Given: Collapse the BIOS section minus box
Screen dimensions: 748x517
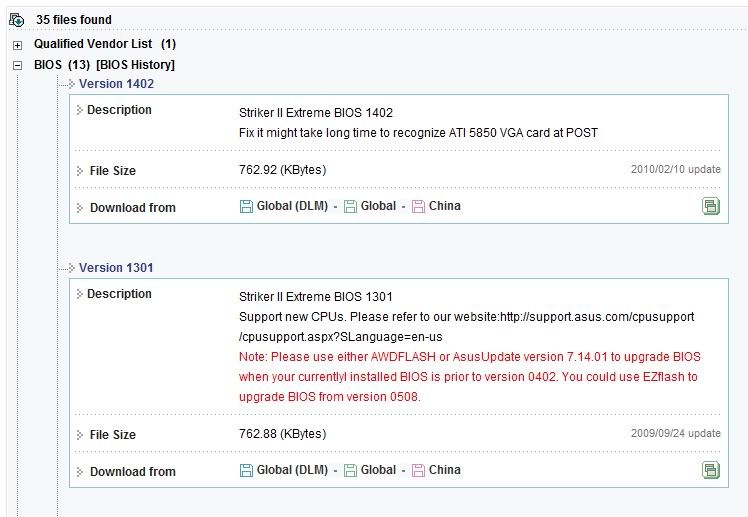Looking at the screenshot, I should [18, 65].
